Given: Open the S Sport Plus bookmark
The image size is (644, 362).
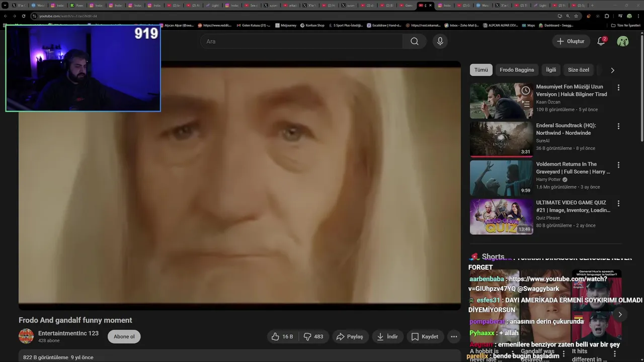Looking at the screenshot, I should (345, 25).
